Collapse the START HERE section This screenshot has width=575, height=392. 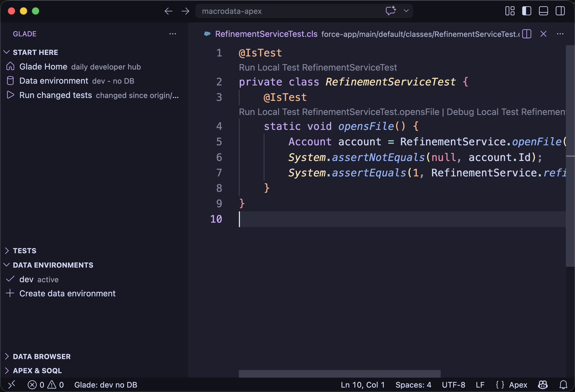tap(35, 52)
